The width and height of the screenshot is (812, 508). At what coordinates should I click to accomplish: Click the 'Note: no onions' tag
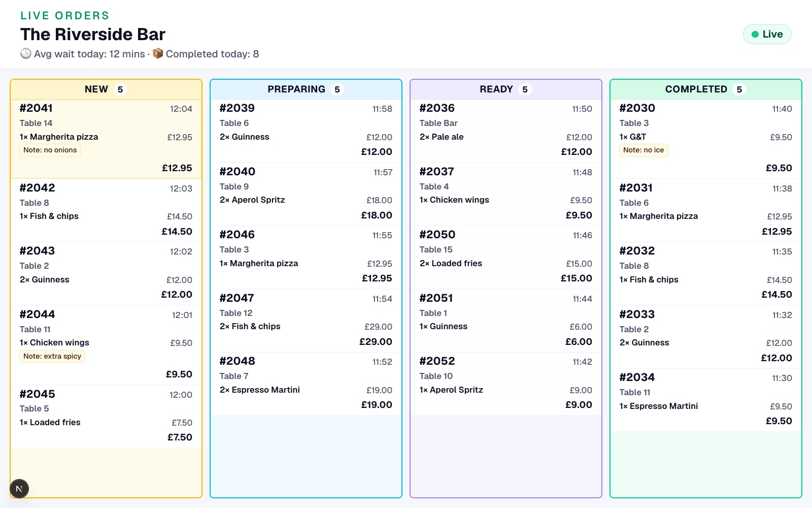50,150
